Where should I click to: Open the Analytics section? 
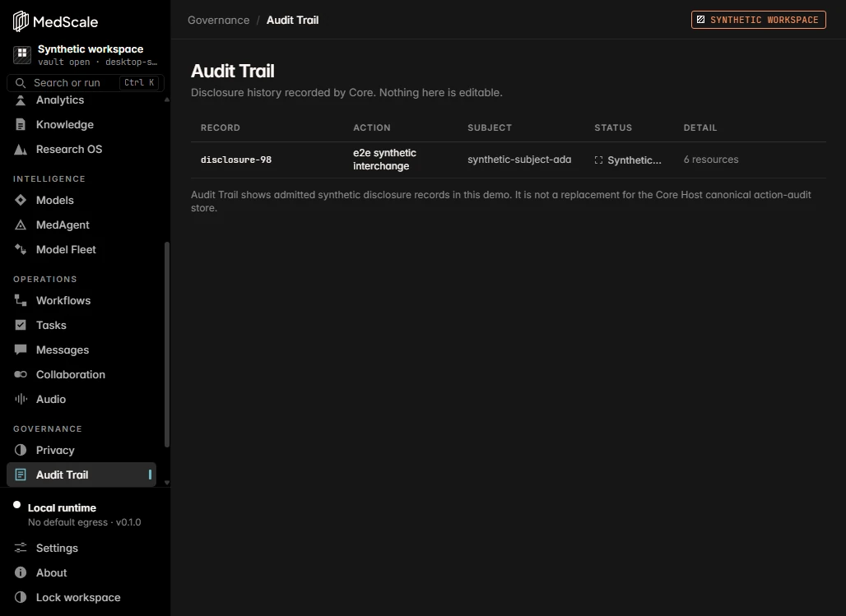(x=81, y=100)
